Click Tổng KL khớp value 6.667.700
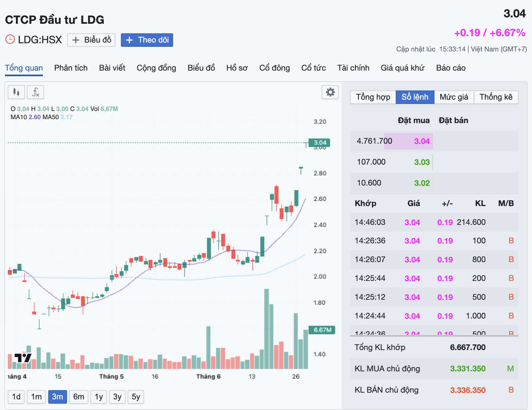Image resolution: width=532 pixels, height=410 pixels. [468, 348]
